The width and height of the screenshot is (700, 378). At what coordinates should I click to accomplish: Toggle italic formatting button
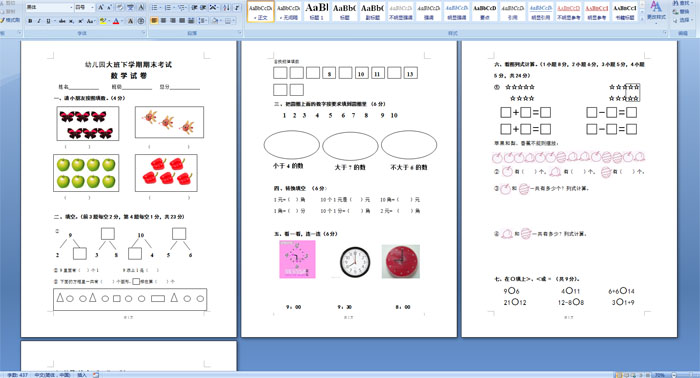(39, 21)
